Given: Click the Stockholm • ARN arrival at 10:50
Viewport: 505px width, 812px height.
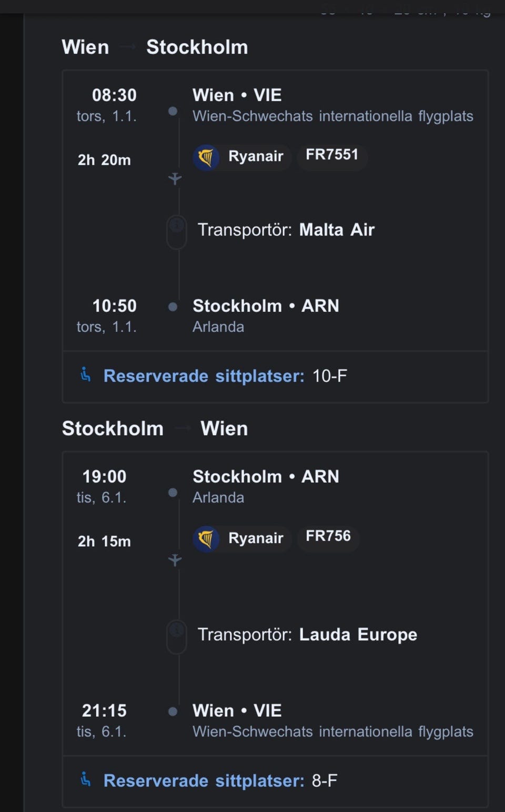Looking at the screenshot, I should 266,306.
